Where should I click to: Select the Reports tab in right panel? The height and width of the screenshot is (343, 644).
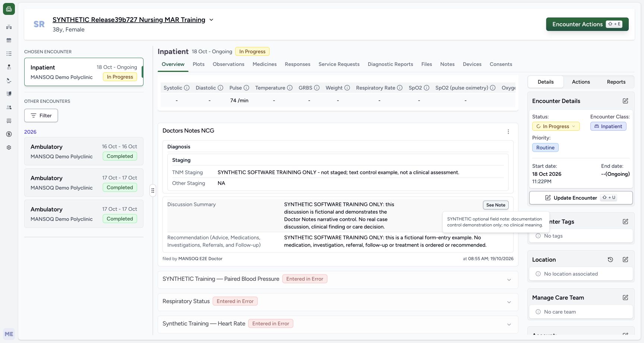click(x=616, y=82)
